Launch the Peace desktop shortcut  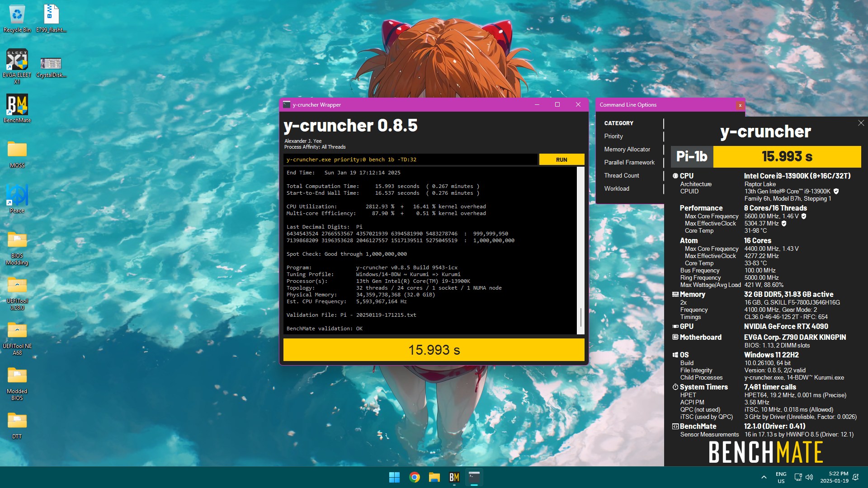coord(17,198)
